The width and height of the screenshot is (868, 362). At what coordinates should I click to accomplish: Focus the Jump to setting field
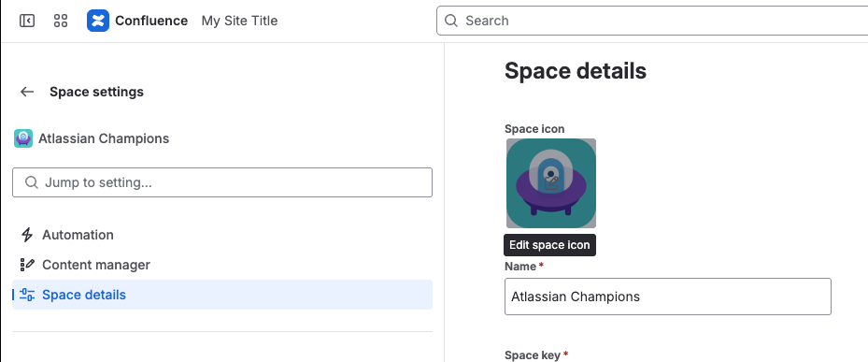222,182
